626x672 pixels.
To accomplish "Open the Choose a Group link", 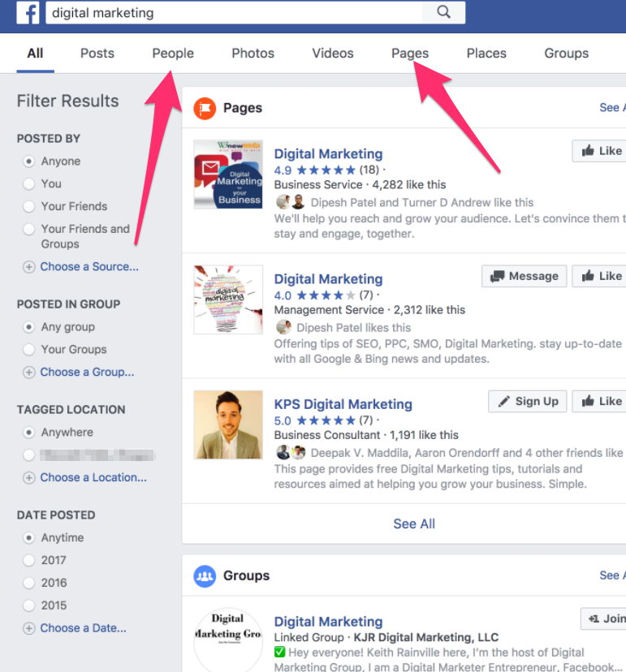I will point(87,372).
